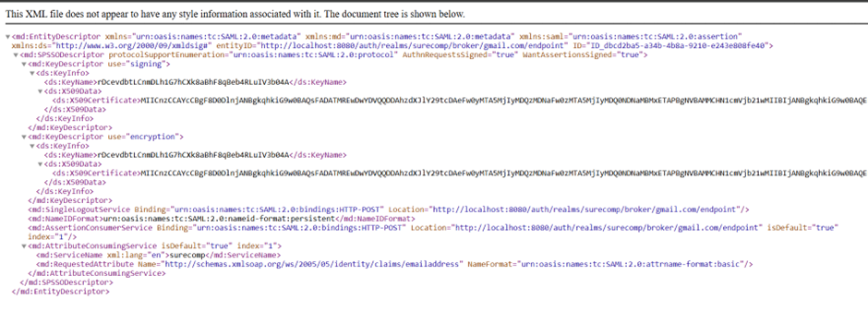Click the use="encryption" attribute
This screenshot has height=335, width=868.
point(143,137)
